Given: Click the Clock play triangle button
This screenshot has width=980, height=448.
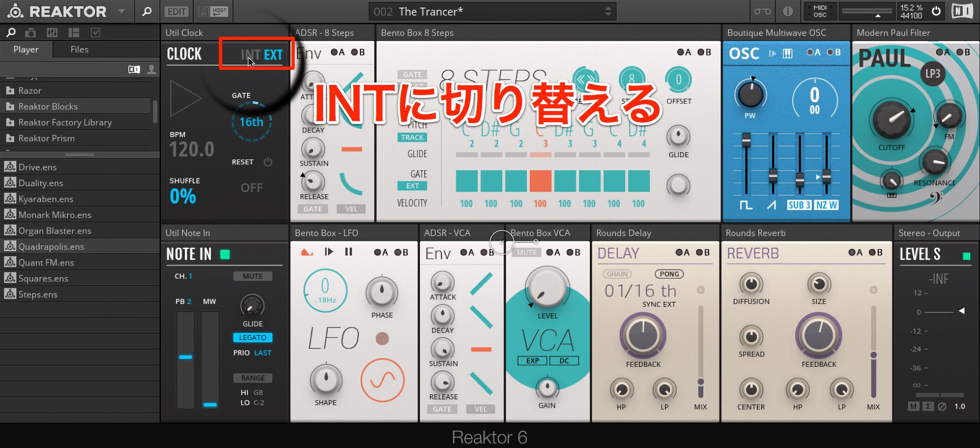Looking at the screenshot, I should (x=185, y=98).
